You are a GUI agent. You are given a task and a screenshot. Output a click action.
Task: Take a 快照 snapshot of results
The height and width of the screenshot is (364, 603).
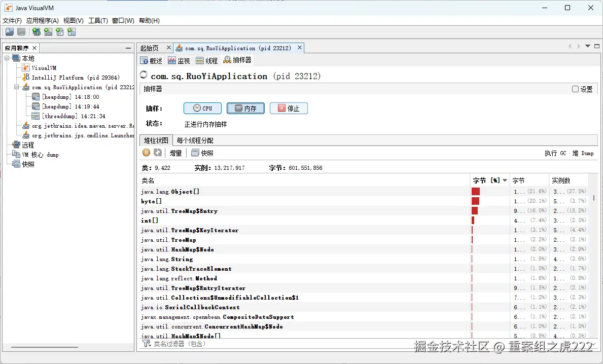[202, 153]
